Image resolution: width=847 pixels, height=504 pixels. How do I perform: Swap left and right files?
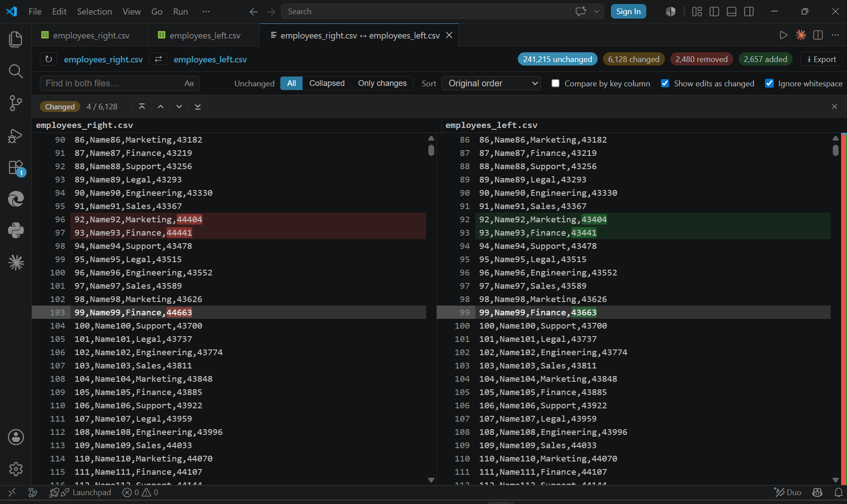[158, 59]
